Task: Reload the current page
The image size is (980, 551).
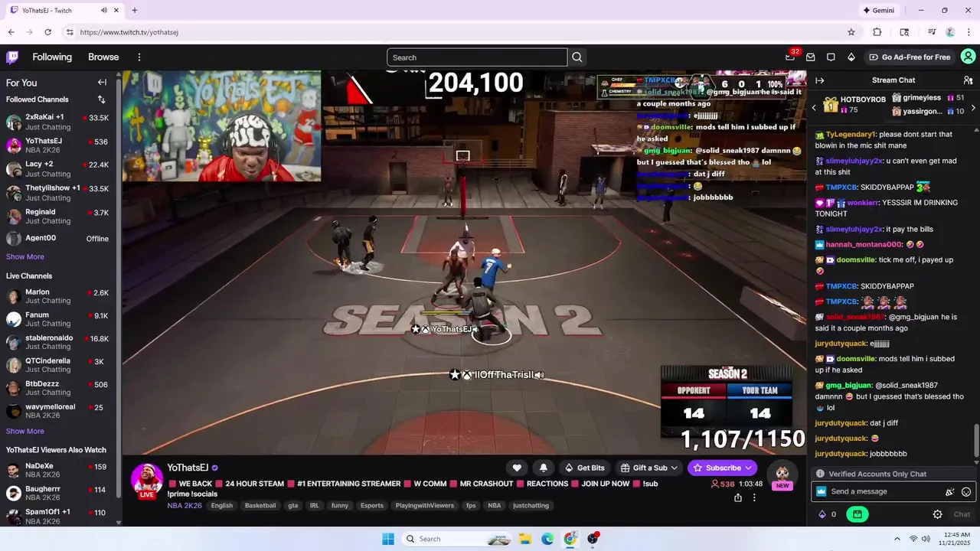Action: pos(47,32)
